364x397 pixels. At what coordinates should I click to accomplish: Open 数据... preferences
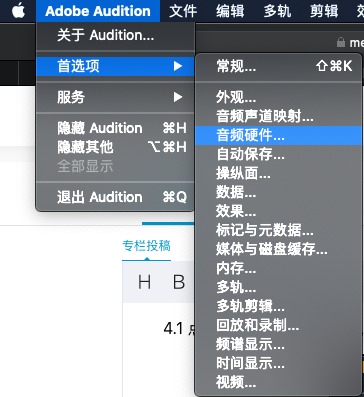pos(278,192)
